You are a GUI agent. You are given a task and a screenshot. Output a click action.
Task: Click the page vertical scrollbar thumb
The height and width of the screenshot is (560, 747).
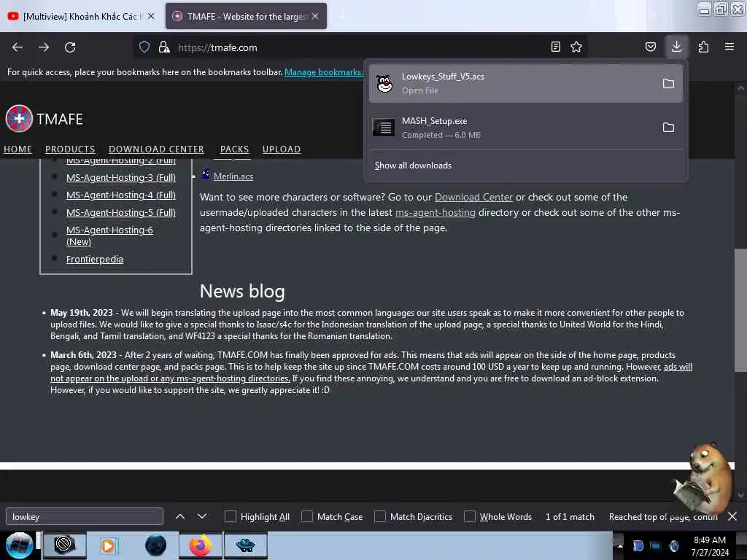(740, 310)
